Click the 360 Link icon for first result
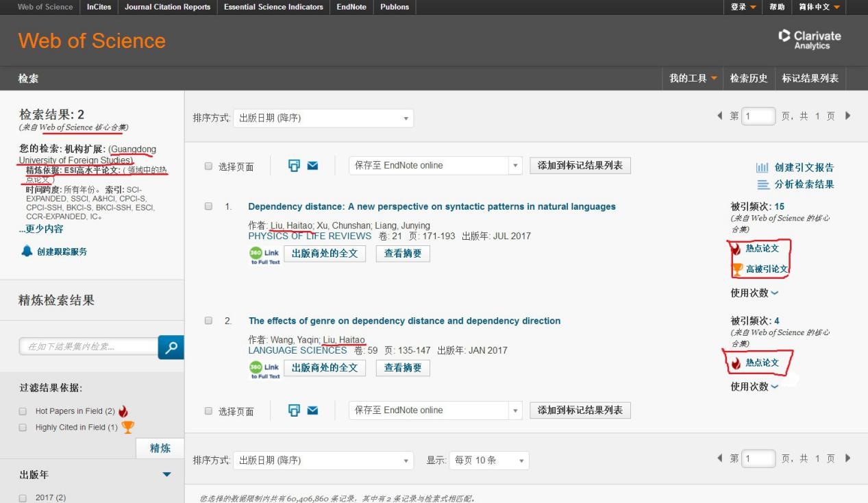This screenshot has height=503, width=868. (x=264, y=255)
